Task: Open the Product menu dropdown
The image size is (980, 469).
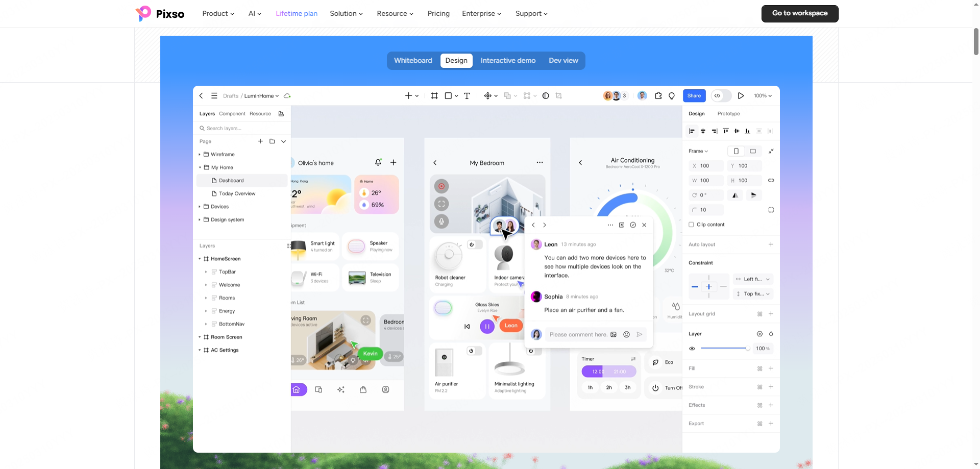Action: tap(218, 14)
